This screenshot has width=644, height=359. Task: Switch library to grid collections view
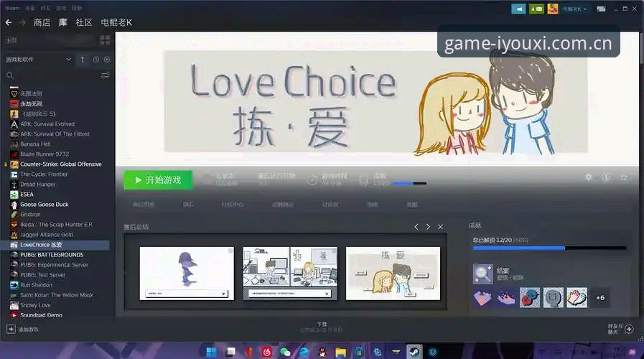105,39
